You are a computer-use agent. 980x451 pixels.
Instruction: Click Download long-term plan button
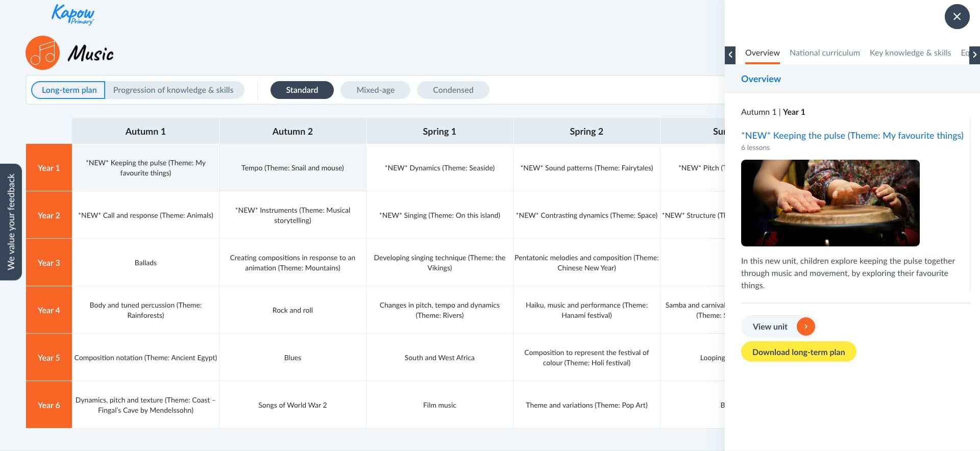(798, 352)
